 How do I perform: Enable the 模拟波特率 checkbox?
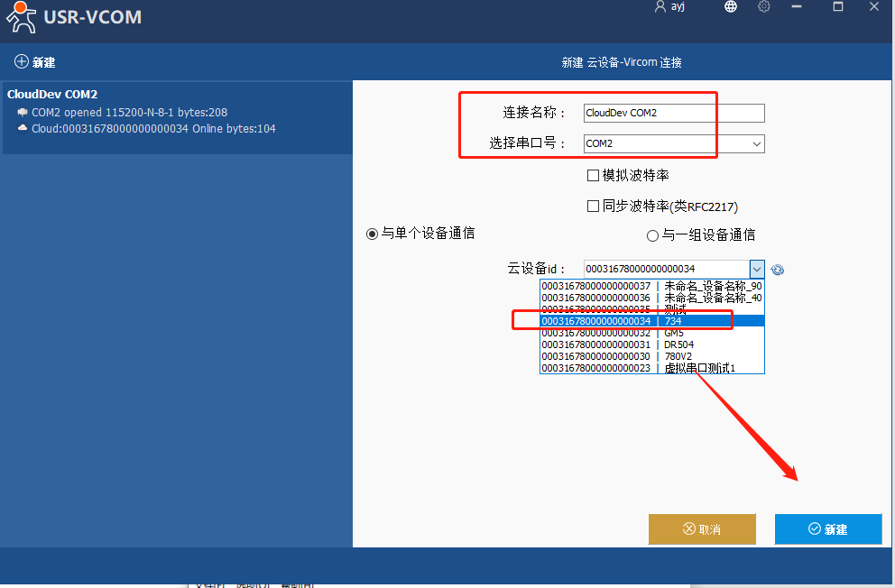tap(593, 176)
